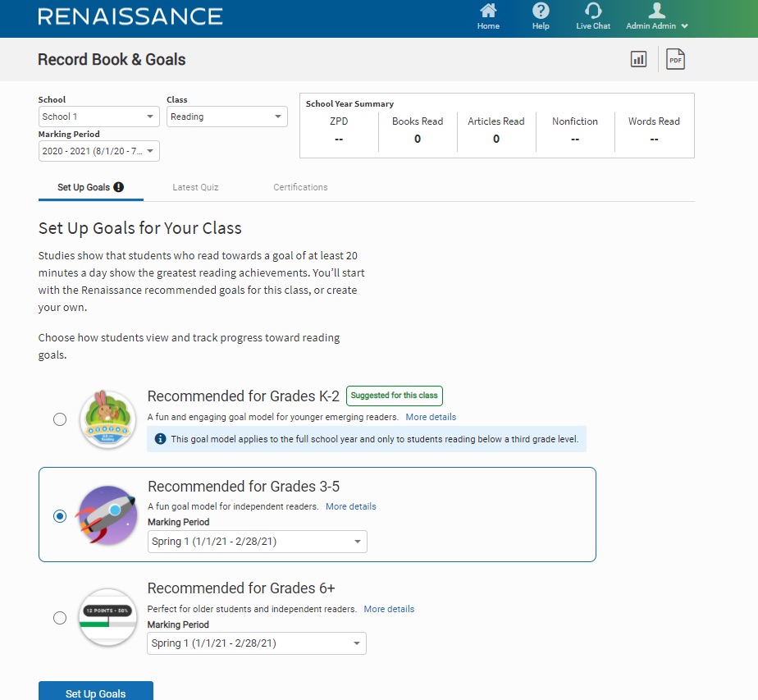Screen dimensions: 758x700
Task: Open More details for Grades K-2
Action: pyautogui.click(x=431, y=417)
